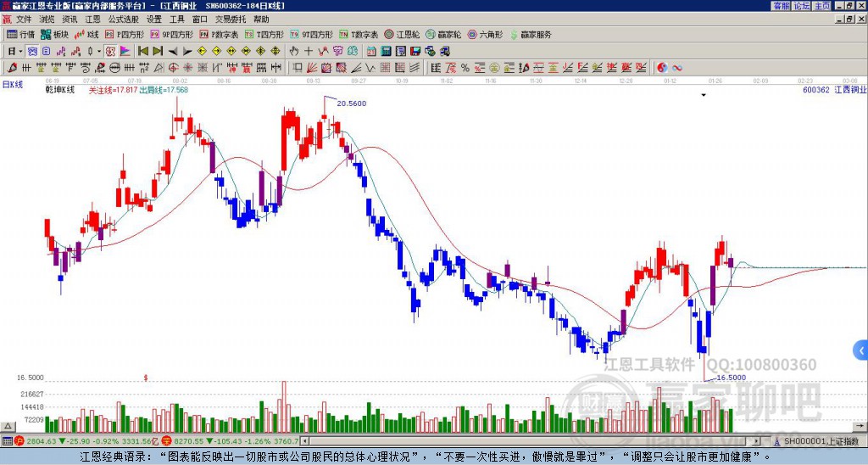Open the 帮助 menu

point(261,20)
